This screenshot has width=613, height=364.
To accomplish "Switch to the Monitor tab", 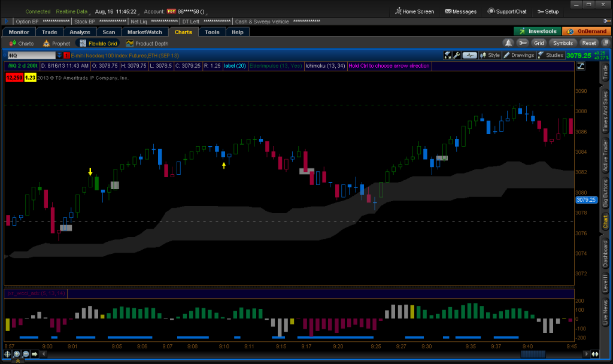I will (19, 32).
